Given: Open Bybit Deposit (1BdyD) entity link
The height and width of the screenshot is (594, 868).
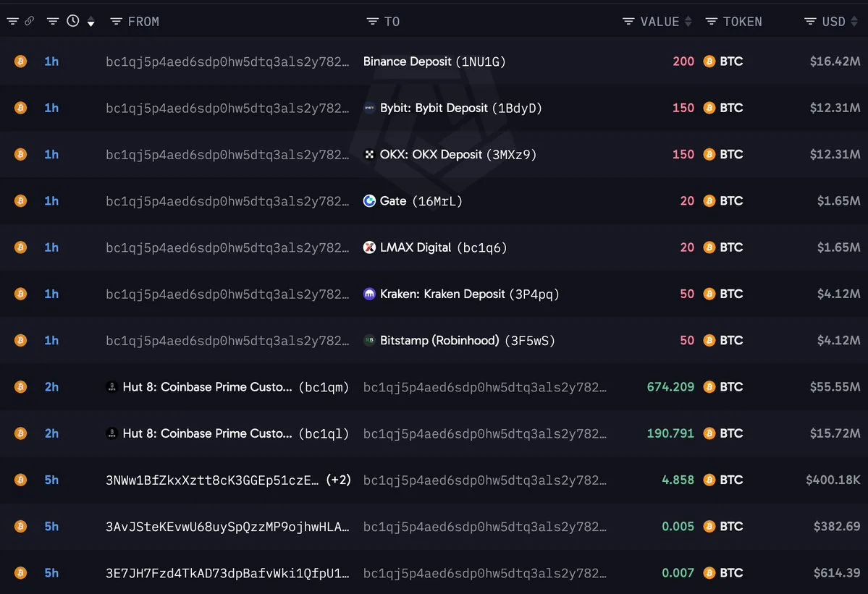Looking at the screenshot, I should pyautogui.click(x=460, y=108).
